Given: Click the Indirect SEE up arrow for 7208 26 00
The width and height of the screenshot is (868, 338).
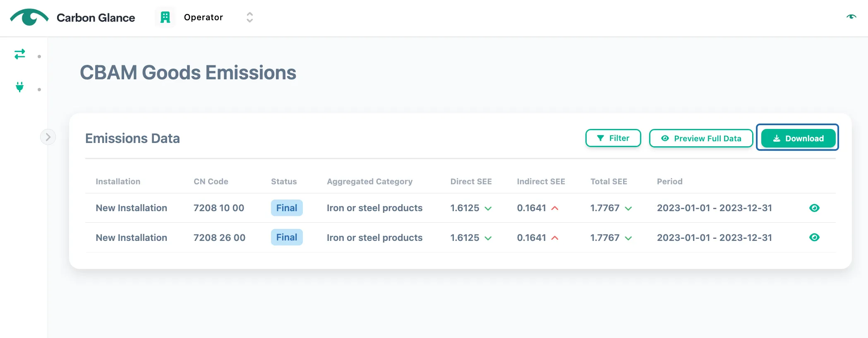Looking at the screenshot, I should pyautogui.click(x=555, y=238).
